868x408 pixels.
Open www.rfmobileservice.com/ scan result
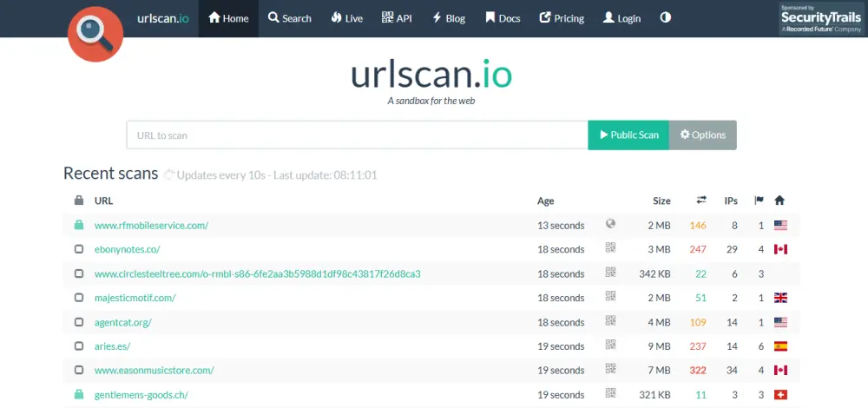[x=151, y=226]
